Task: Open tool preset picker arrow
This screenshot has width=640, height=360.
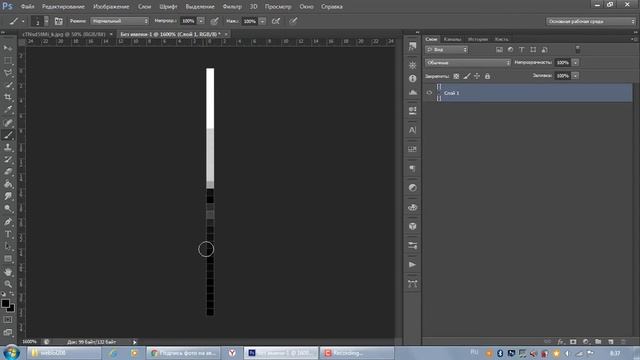Action: tap(23, 21)
